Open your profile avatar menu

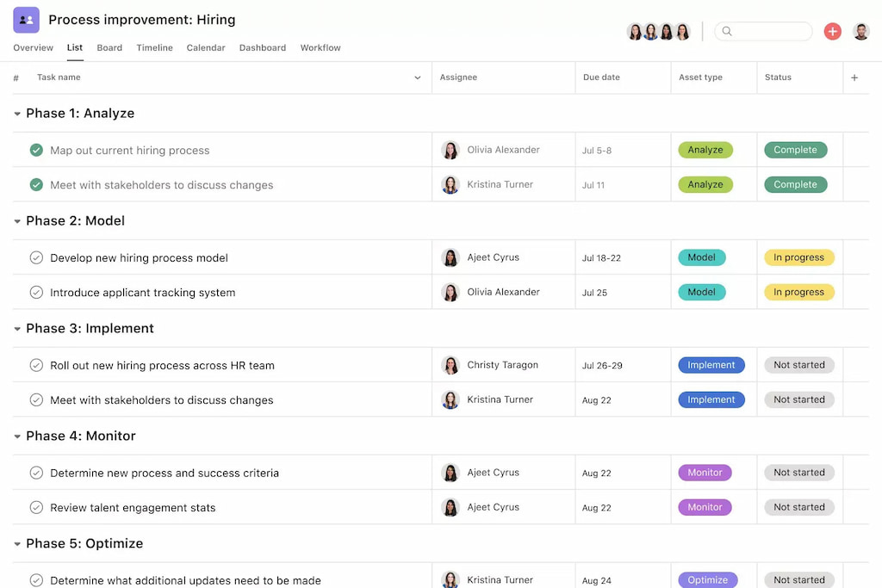click(861, 30)
